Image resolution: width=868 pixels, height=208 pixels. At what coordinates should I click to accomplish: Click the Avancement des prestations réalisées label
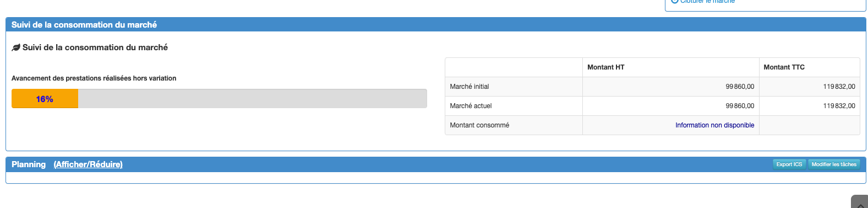(x=94, y=78)
